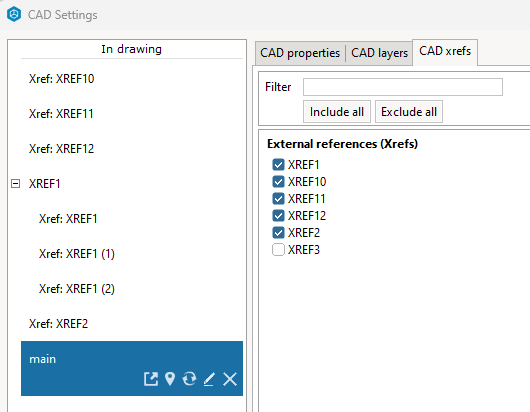Select the Xref: XREF1 (2) item

click(x=76, y=289)
